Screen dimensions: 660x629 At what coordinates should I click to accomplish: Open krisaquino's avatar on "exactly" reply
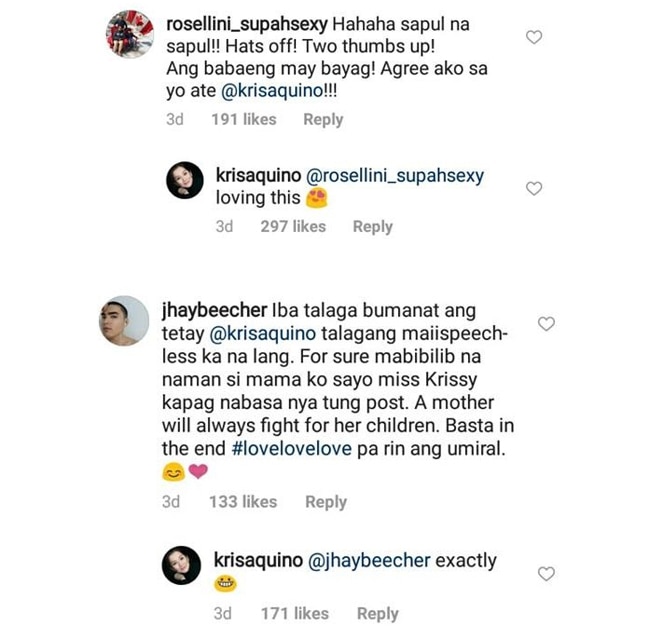coord(181,565)
